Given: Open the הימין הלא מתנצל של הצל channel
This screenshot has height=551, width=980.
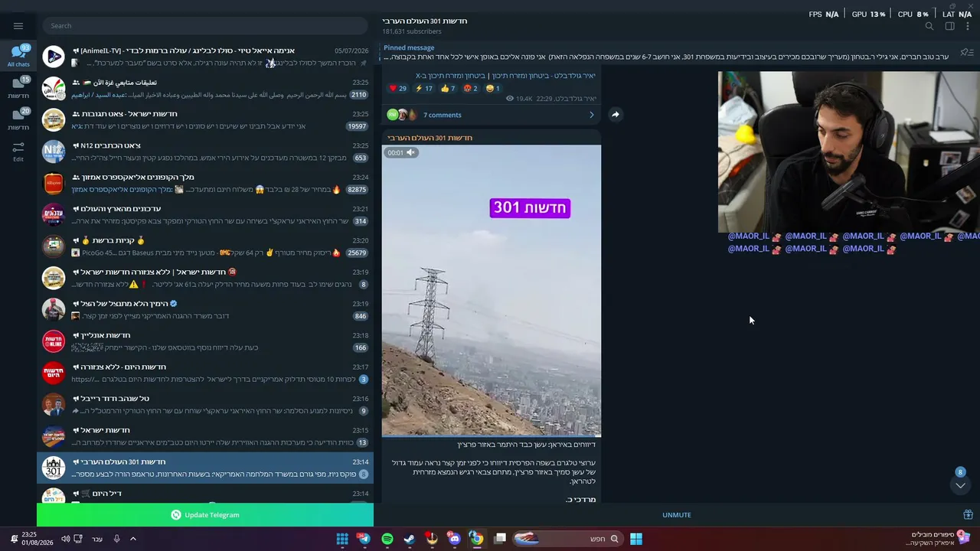Looking at the screenshot, I should 205,309.
